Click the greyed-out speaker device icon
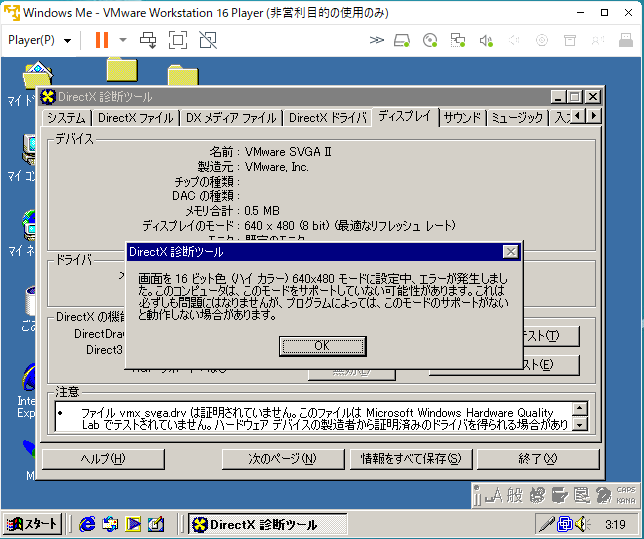The width and height of the screenshot is (644, 539). (x=514, y=40)
